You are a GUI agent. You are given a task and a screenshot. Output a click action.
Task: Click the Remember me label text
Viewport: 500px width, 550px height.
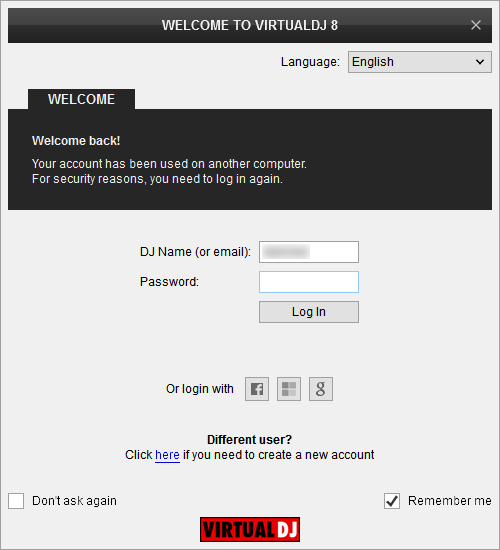pos(449,501)
